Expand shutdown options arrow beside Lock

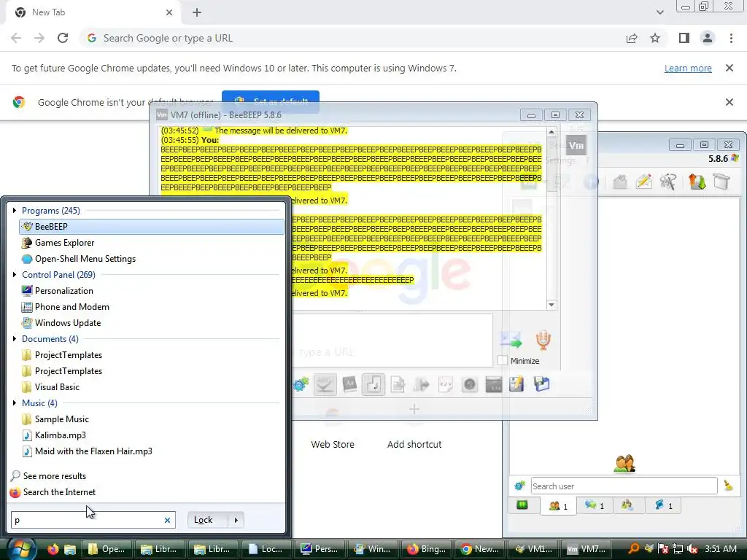[236, 520]
